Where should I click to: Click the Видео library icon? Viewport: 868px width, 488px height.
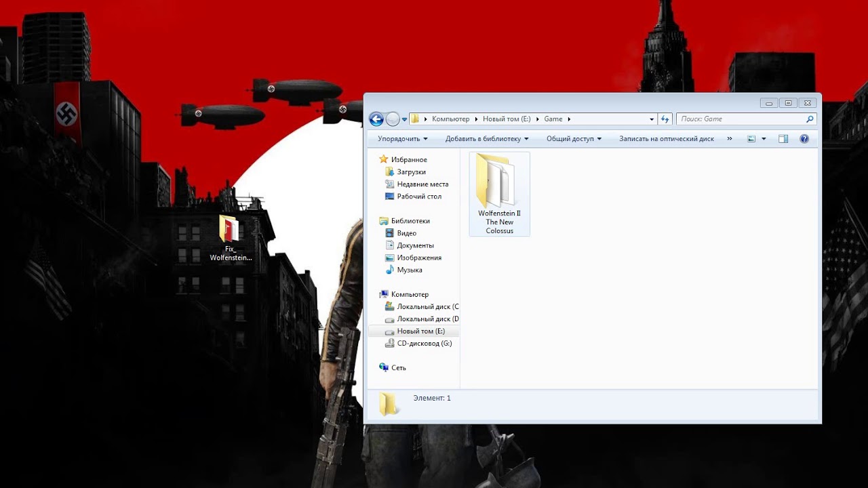(x=389, y=233)
